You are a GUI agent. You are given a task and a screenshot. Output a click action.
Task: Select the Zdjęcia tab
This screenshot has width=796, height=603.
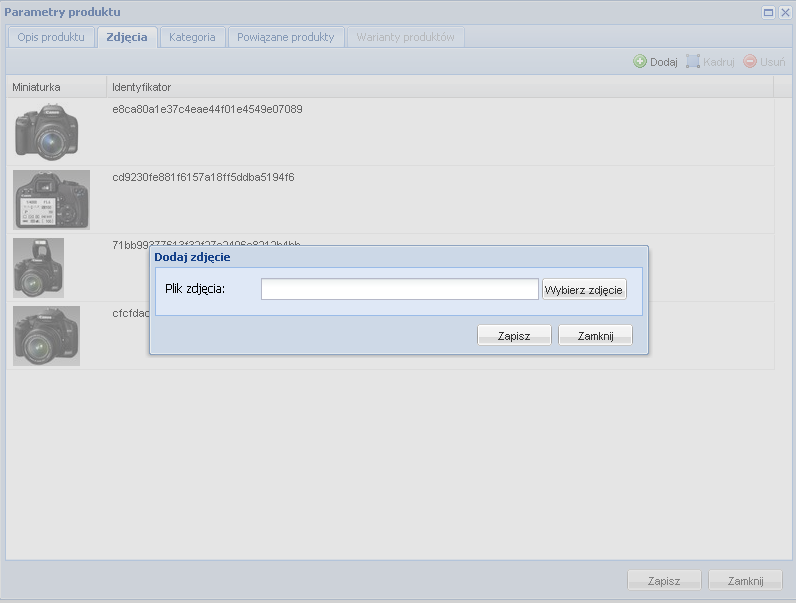(x=127, y=37)
